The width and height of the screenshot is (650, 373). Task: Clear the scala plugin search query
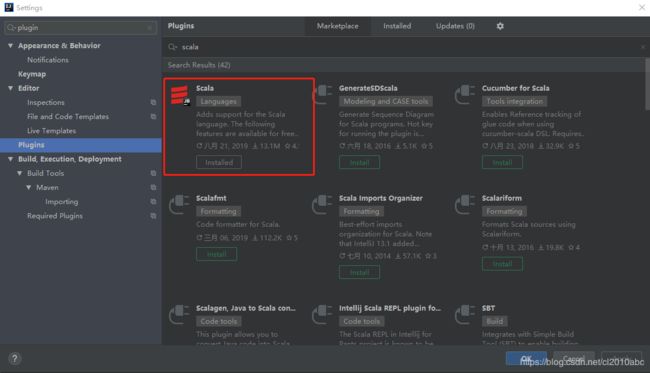(643, 47)
